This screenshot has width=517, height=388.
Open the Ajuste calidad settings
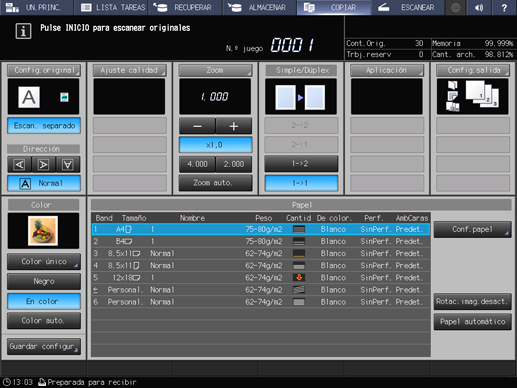click(x=129, y=70)
